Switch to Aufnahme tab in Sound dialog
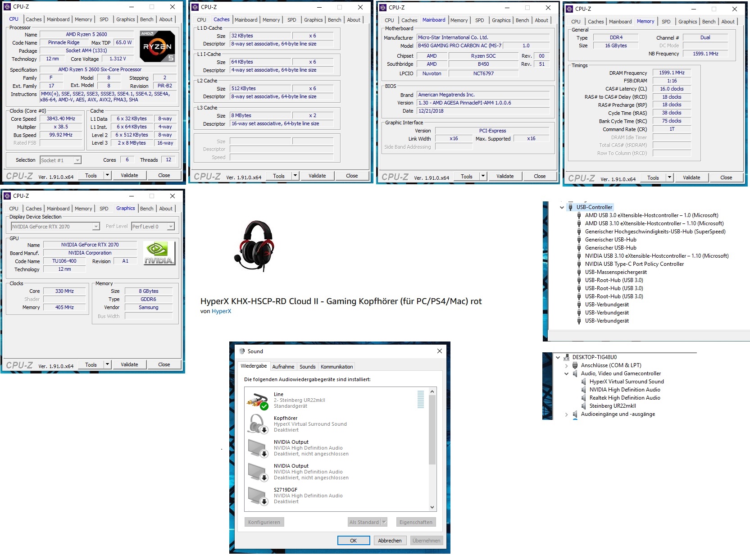Screen dimensions: 750x560 283,367
